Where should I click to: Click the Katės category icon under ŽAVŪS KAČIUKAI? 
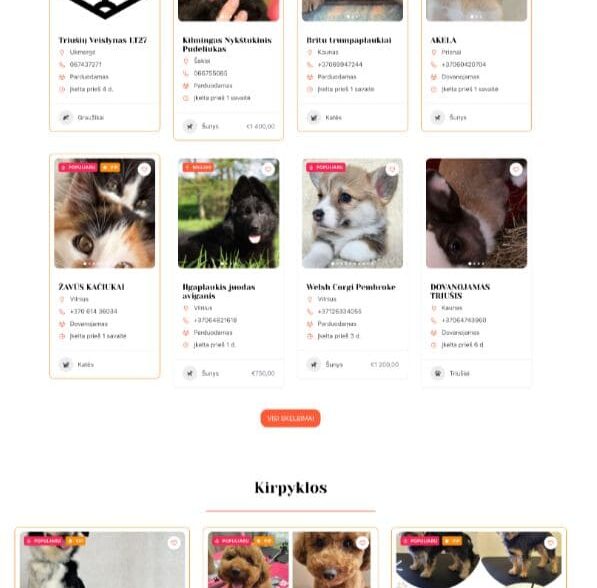tap(66, 364)
